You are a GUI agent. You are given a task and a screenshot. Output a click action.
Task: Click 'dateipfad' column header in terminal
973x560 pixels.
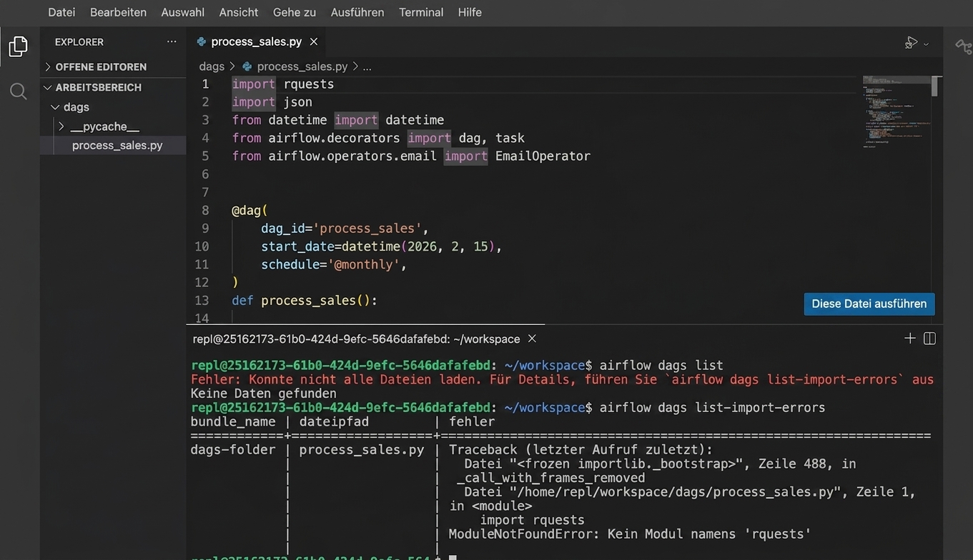[334, 421]
